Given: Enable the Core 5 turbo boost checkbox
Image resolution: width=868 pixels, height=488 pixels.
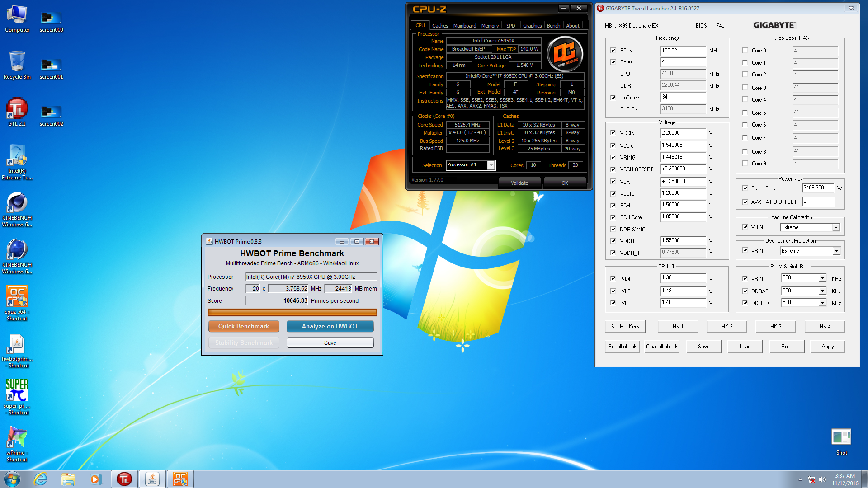Looking at the screenshot, I should tap(745, 113).
